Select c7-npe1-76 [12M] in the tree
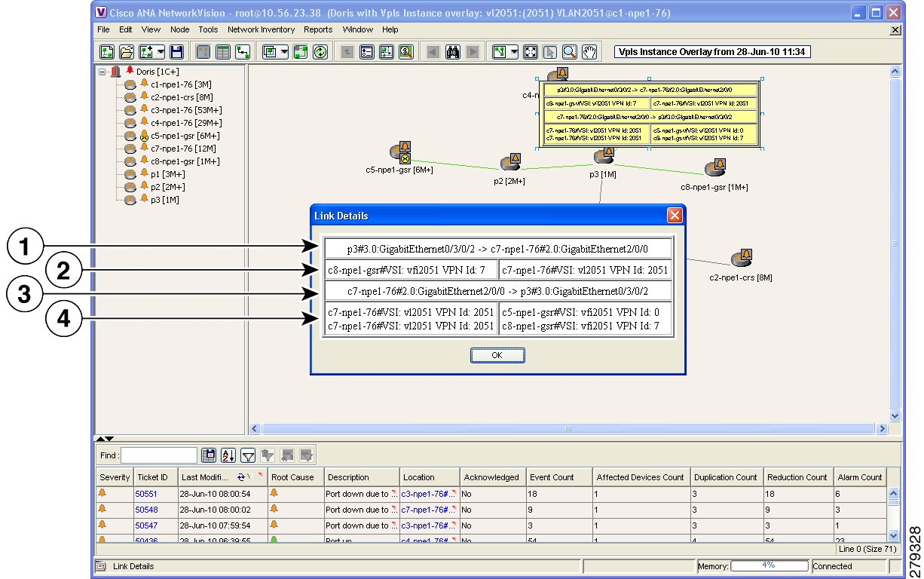 tap(184, 149)
